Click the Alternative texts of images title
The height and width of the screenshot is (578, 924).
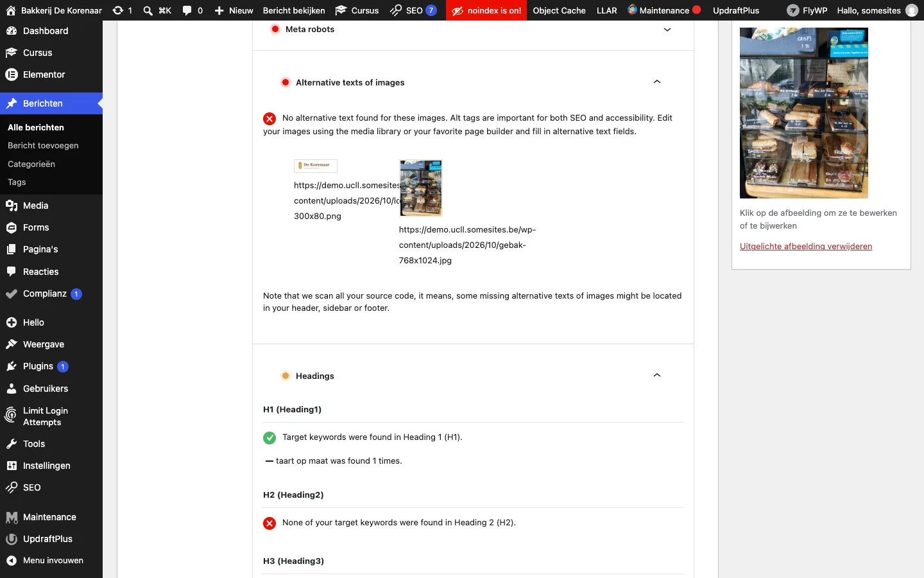350,82
